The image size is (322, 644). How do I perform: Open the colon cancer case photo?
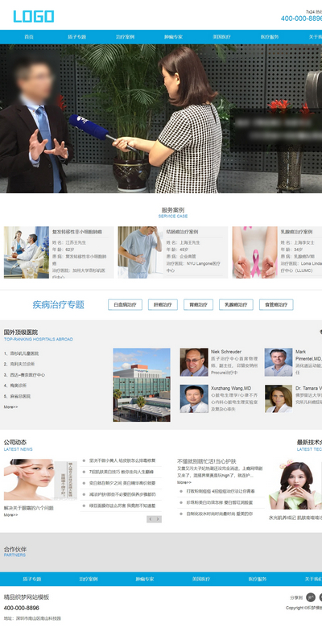coord(140,252)
